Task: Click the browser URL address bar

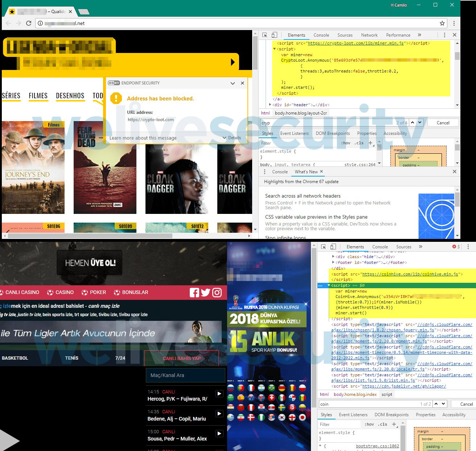Action: (x=242, y=23)
